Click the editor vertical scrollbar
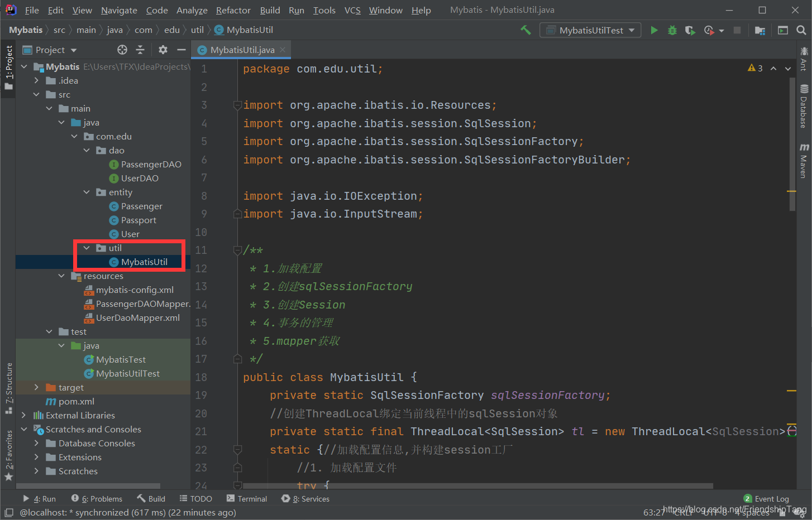The image size is (812, 520). [792, 144]
